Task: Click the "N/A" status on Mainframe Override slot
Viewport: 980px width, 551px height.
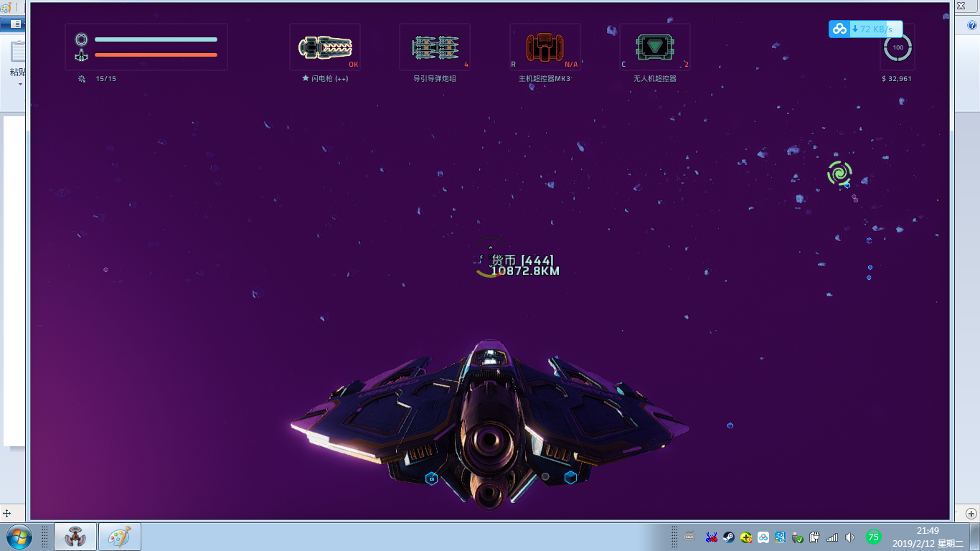Action: click(571, 65)
